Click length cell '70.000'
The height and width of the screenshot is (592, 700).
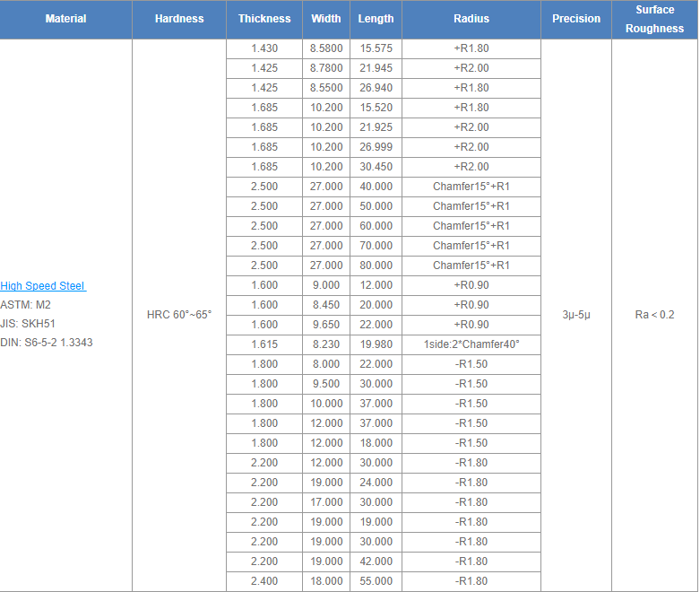tap(376, 246)
